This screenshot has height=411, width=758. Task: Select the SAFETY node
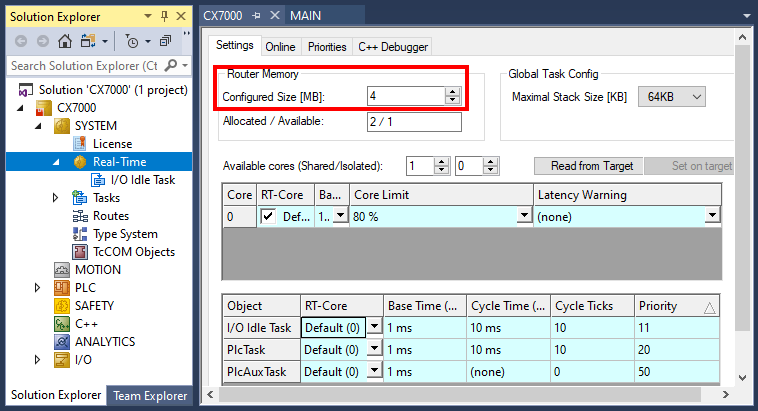(94, 306)
